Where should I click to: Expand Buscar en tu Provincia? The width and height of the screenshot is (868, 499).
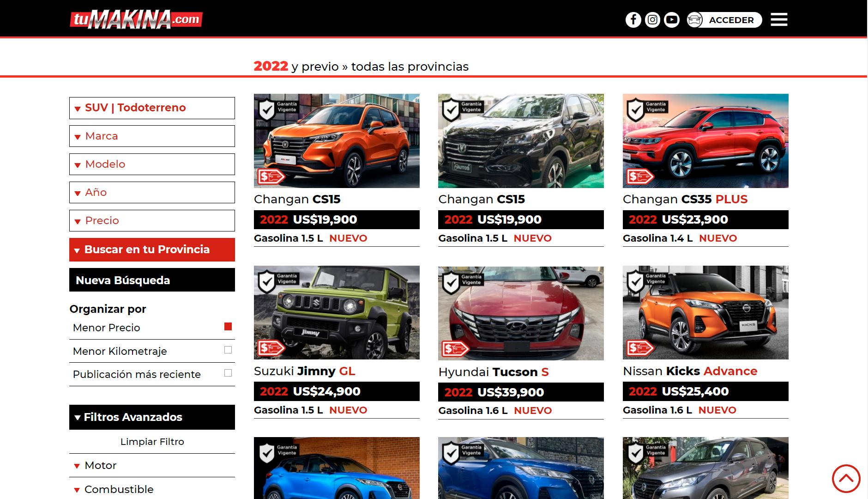point(152,249)
